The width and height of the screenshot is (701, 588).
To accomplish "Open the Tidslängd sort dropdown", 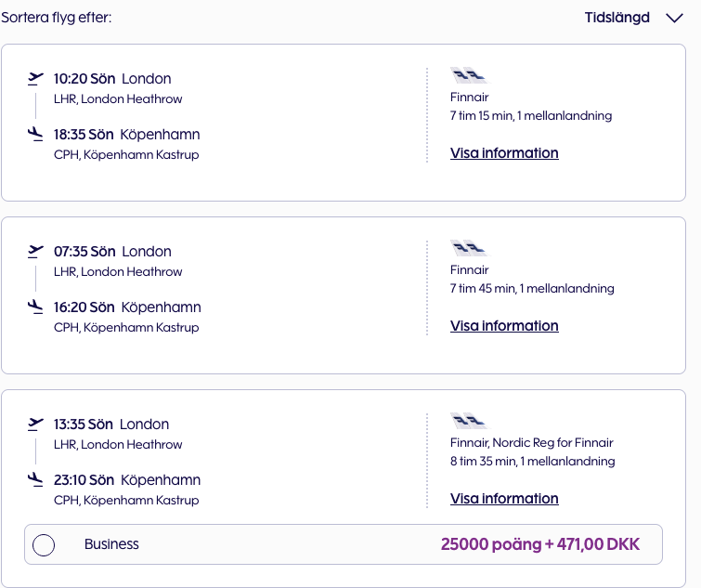I will tap(617, 18).
